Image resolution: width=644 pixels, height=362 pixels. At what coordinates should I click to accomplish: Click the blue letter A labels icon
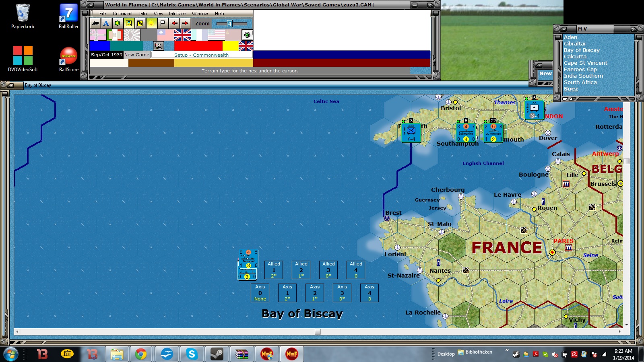coord(106,23)
